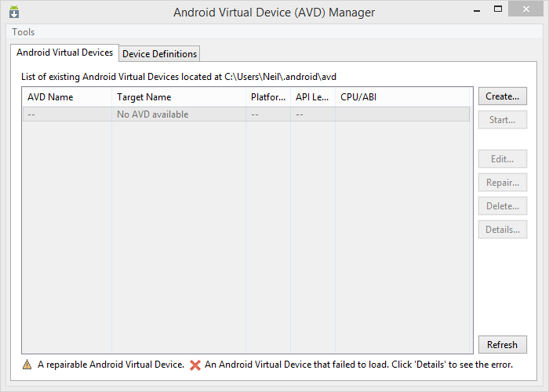Click the Details... button
The height and width of the screenshot is (392, 549).
pyautogui.click(x=502, y=230)
